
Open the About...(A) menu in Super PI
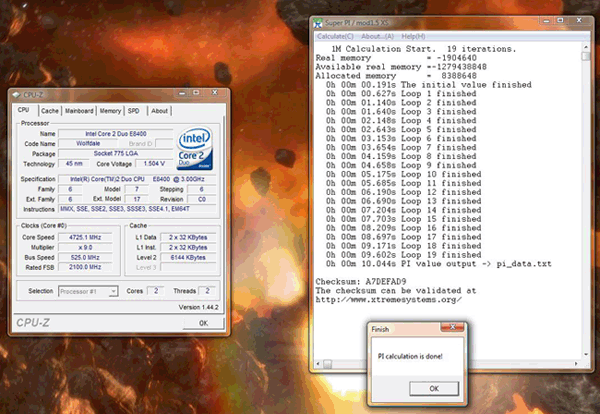377,36
